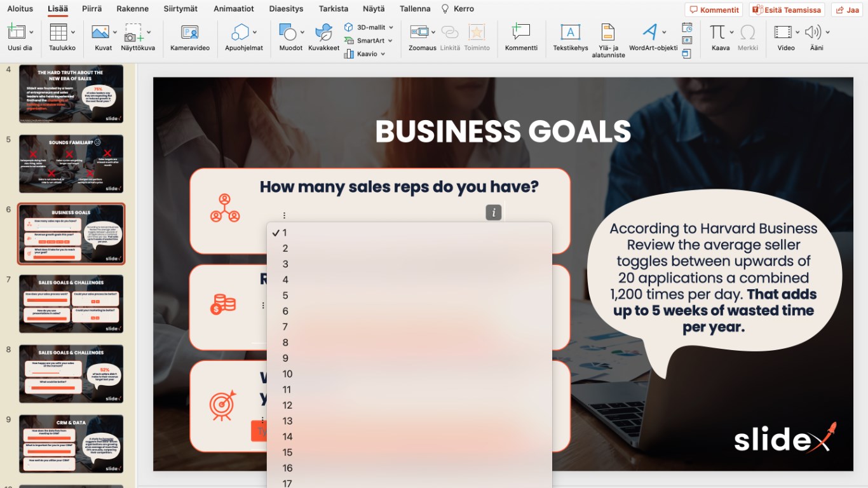This screenshot has height=488, width=868.
Task: Select slide 5 Sounds Familiar thumbnail
Action: click(71, 164)
